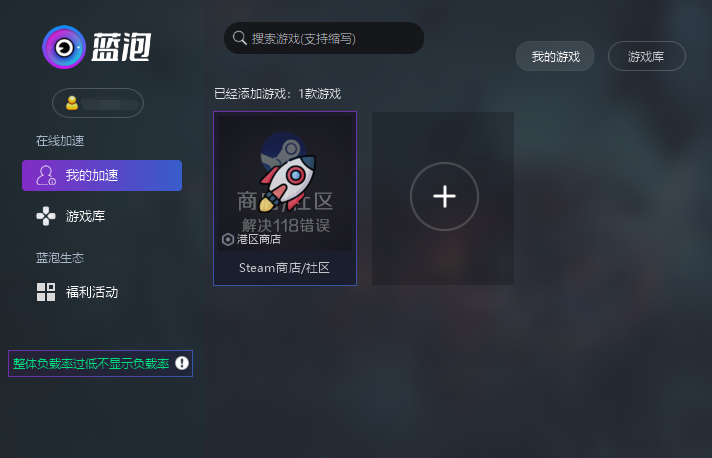The width and height of the screenshot is (712, 458).
Task: Click the 搜索游戏 search input field
Action: pos(324,38)
